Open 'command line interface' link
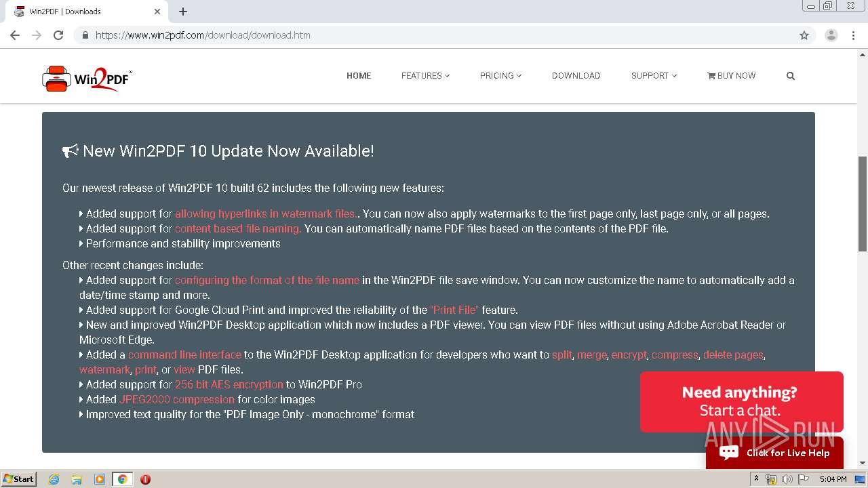Viewport: 868px width, 488px height. pos(184,354)
